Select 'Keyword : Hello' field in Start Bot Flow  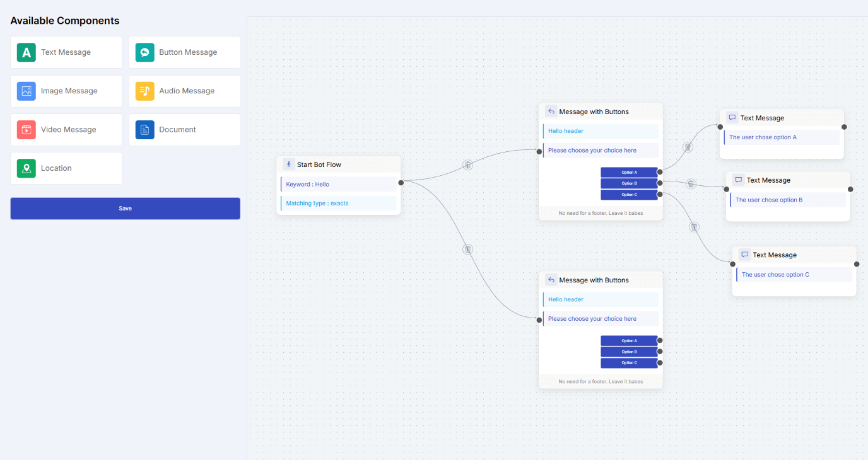pos(339,184)
